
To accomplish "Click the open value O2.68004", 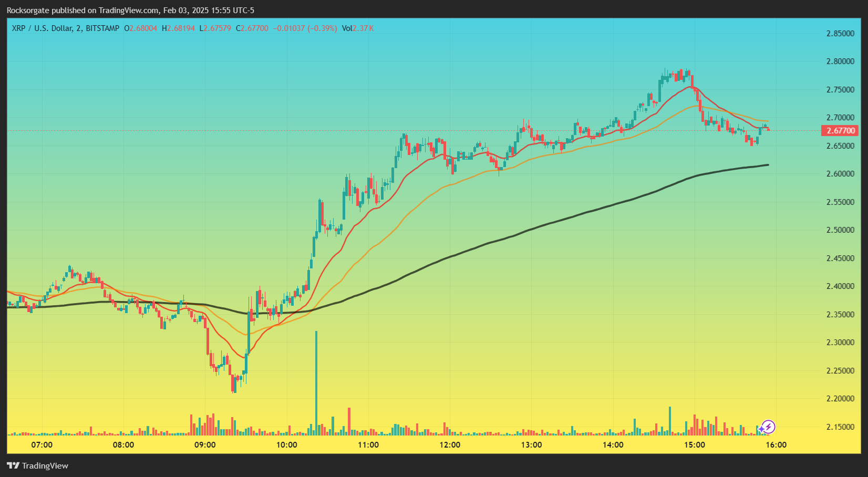I will 140,28.
